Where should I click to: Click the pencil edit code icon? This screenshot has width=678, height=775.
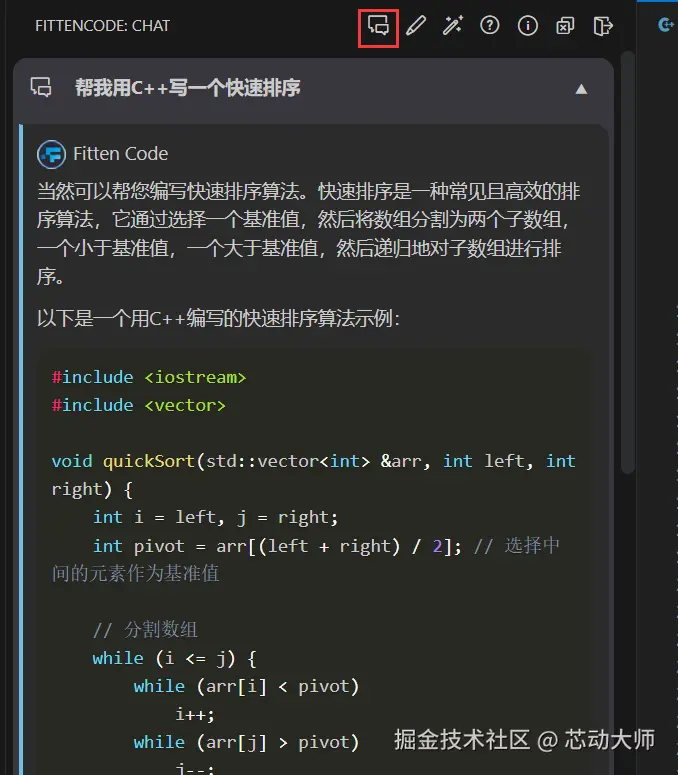(x=416, y=25)
